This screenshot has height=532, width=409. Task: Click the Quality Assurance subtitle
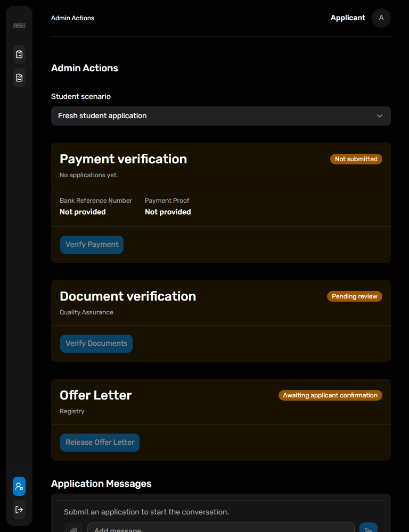tap(86, 312)
